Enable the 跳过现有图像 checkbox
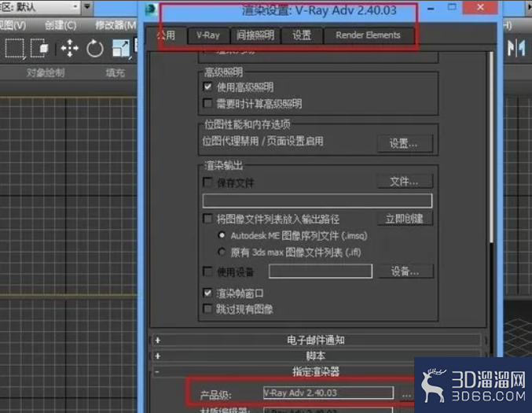This screenshot has width=532, height=413. (207, 308)
